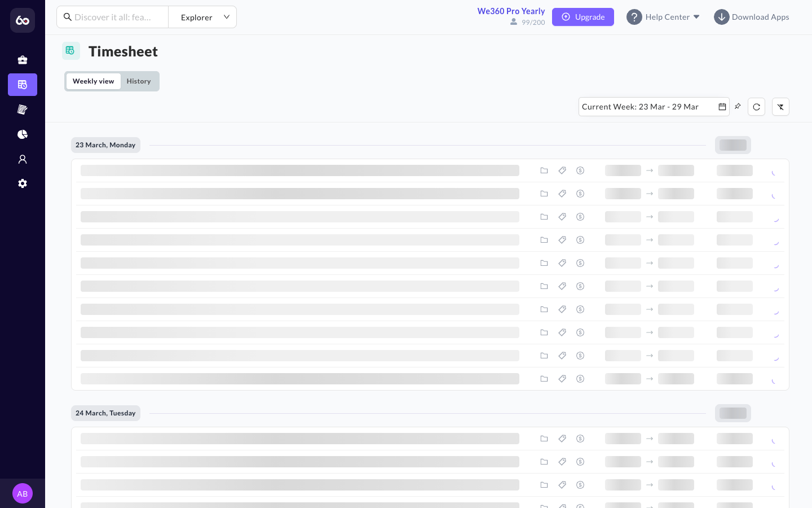
Task: Focus the Discover it all search field
Action: click(x=113, y=17)
